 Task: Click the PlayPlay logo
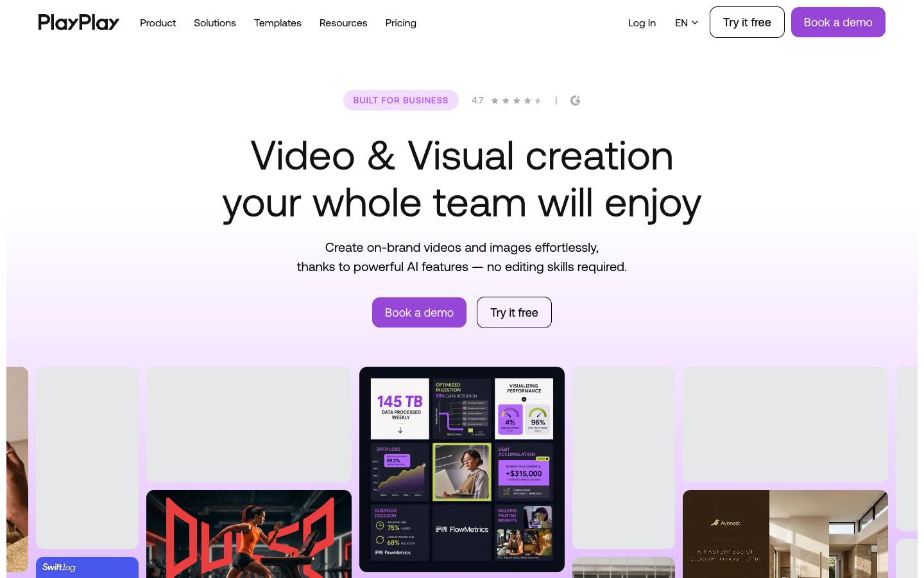[x=78, y=22]
